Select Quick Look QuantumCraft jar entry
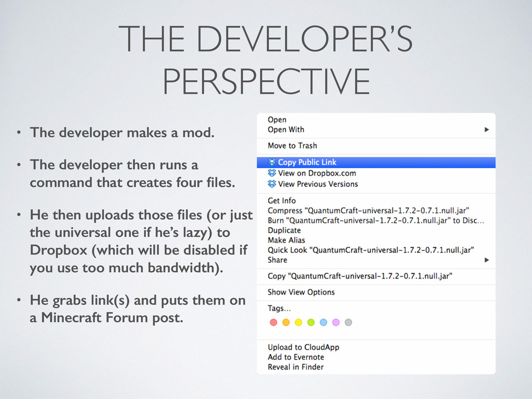This screenshot has height=399, width=532. click(x=376, y=250)
